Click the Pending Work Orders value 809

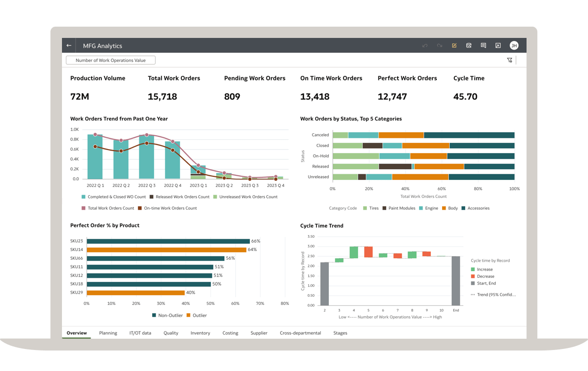coord(232,96)
